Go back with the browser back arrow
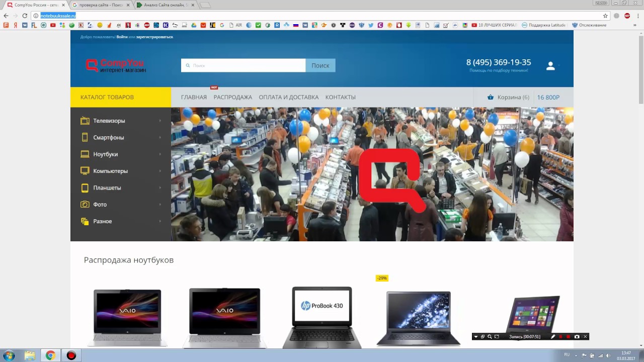The width and height of the screenshot is (644, 362). pos(6,16)
